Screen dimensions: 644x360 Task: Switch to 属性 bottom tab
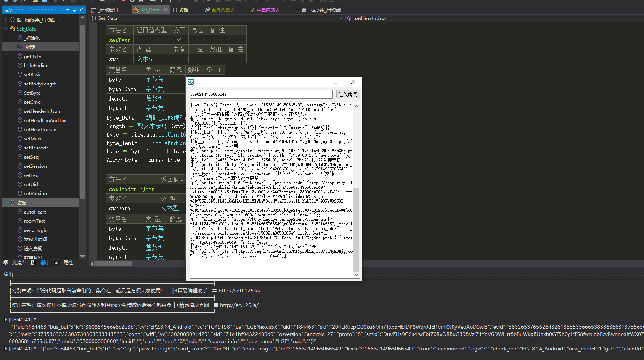coord(64,263)
